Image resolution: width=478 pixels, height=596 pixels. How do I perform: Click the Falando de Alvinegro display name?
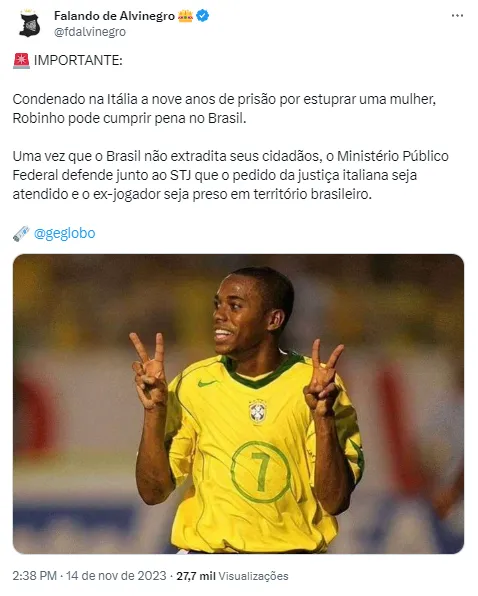click(114, 16)
